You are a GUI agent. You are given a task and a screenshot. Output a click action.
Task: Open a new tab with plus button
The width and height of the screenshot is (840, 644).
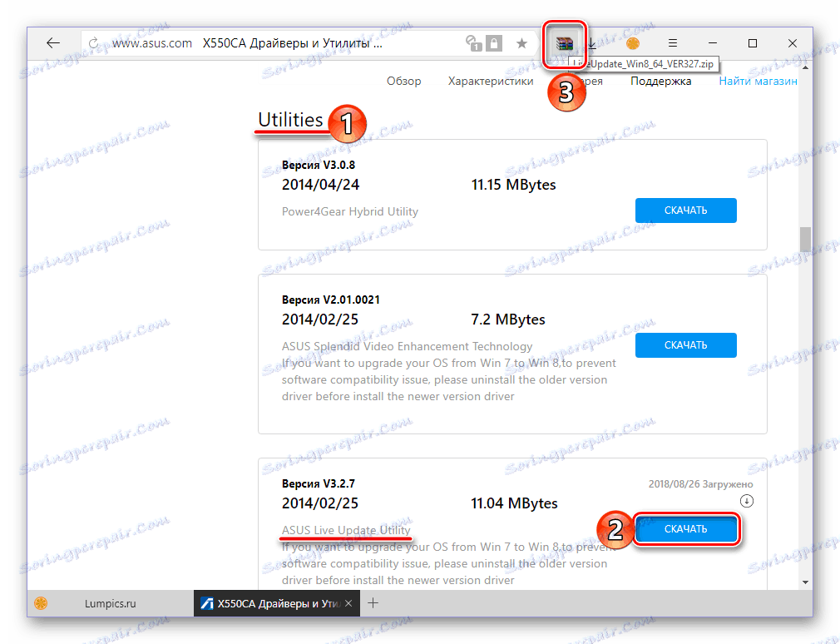pyautogui.click(x=373, y=603)
